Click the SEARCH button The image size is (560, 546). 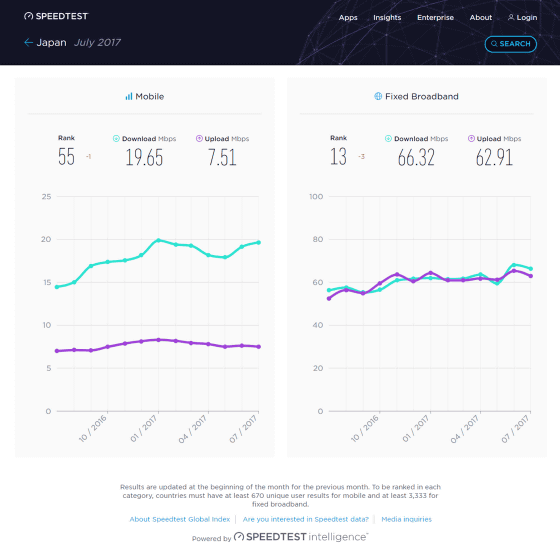pos(511,44)
